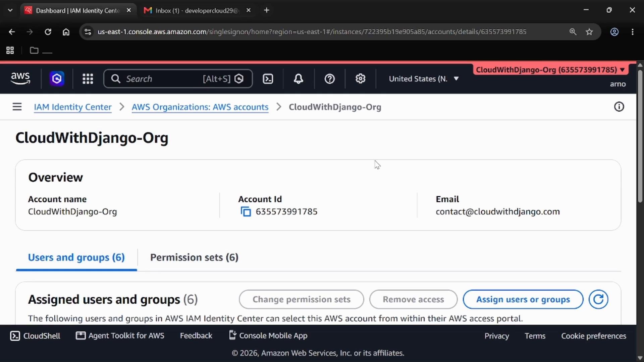Viewport: 644px width, 362px height.
Task: Click Assign users or groups
Action: [x=523, y=299]
